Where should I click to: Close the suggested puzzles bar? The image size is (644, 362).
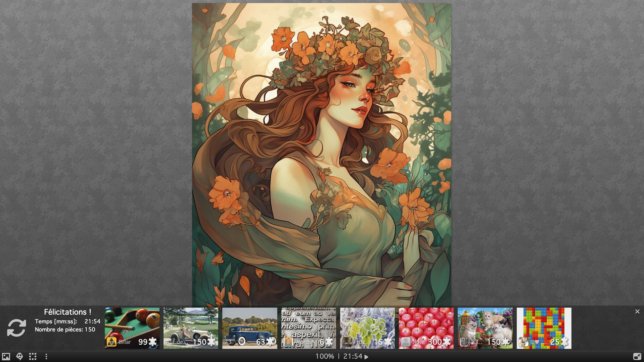tap(637, 312)
